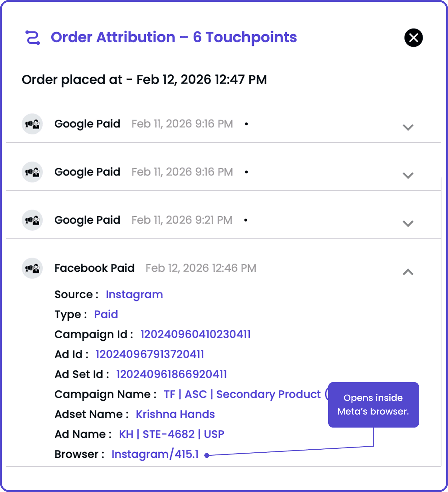Expand the second Google Paid 9:16 PM touchpoint
448x492 pixels.
coord(408,175)
